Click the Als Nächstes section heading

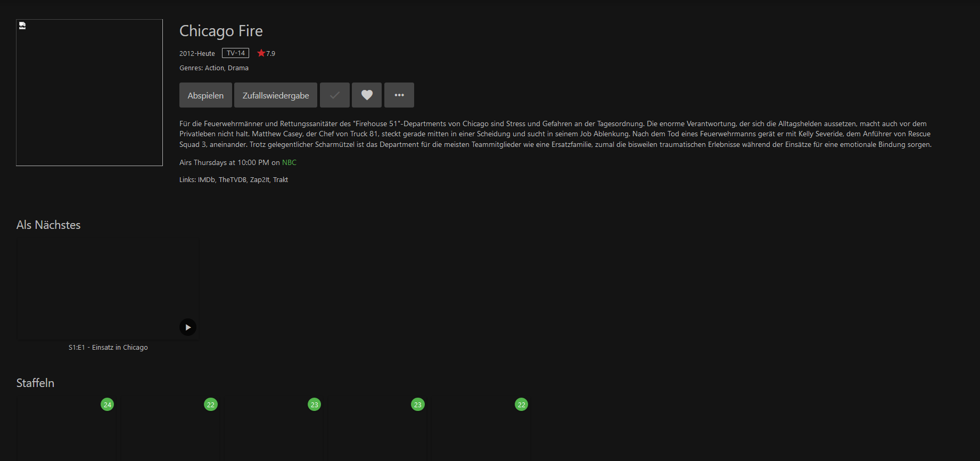48,225
